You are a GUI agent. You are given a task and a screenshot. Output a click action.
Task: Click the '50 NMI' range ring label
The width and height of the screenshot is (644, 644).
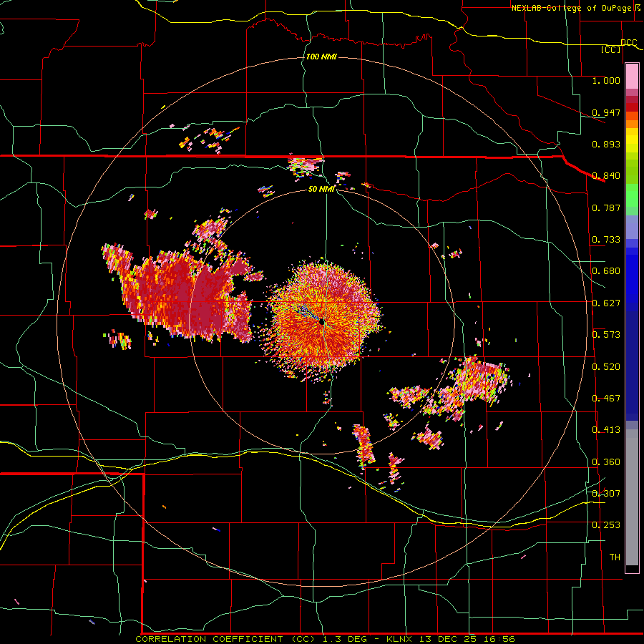pos(321,189)
